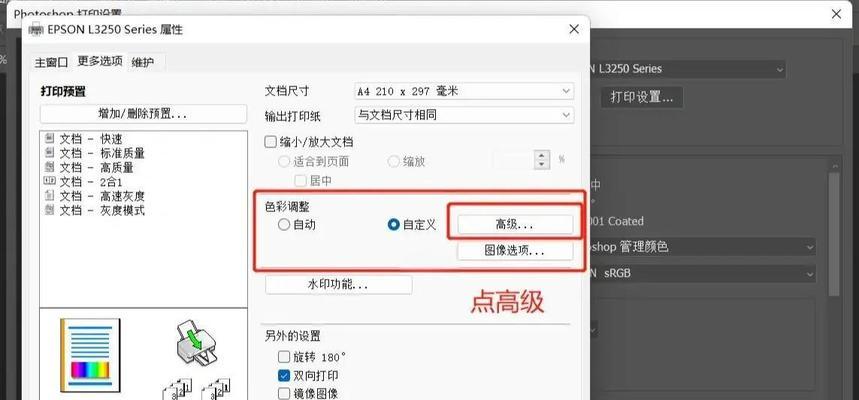Click the zoom percentage input field
859x400 pixels.
[514, 160]
